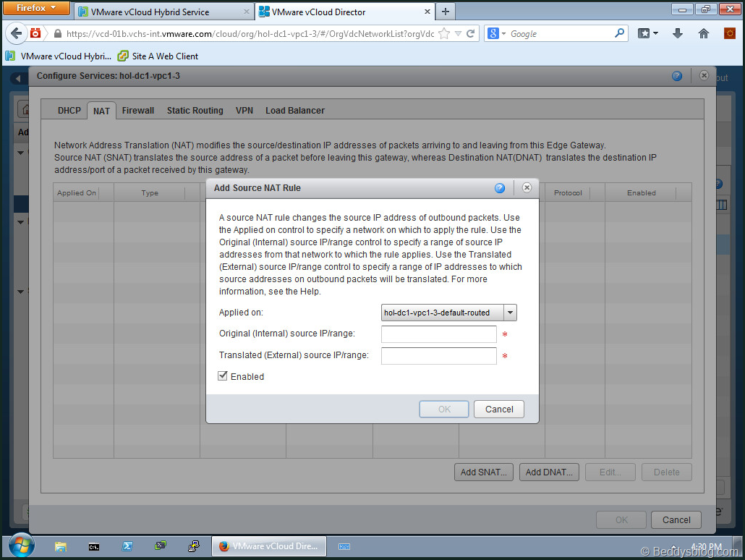This screenshot has width=745, height=560.
Task: Click the orange add-on icon in toolbar
Action: click(x=729, y=33)
